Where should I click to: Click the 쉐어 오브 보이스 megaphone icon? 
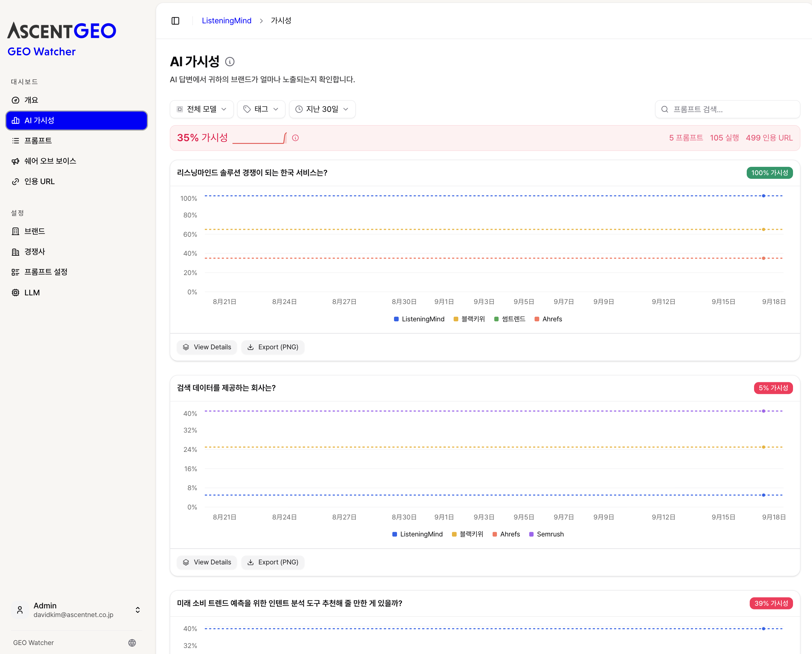pos(15,161)
